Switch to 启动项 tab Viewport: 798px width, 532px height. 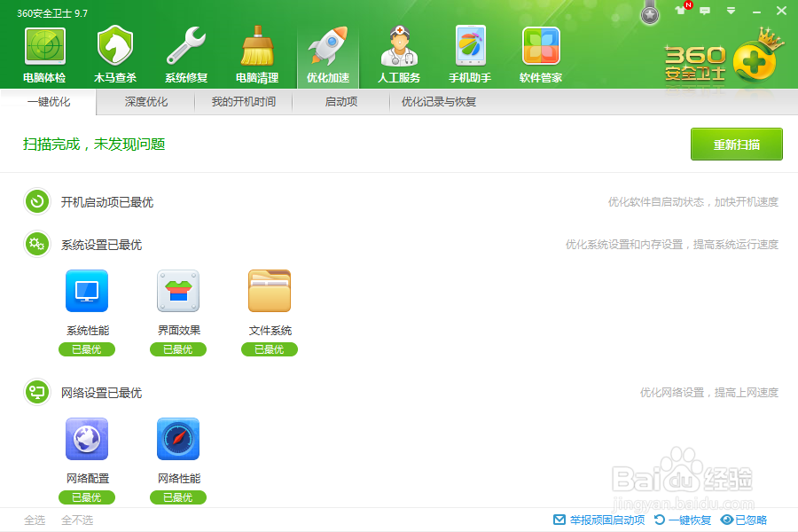coord(341,102)
